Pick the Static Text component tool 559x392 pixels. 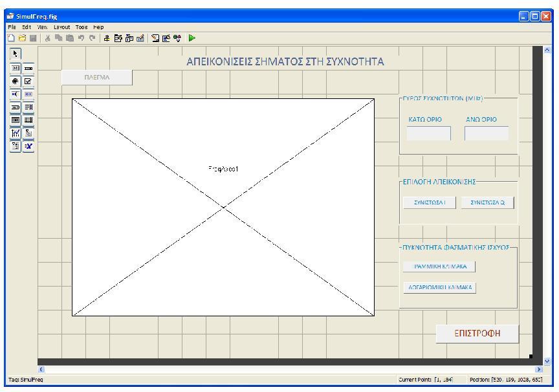point(28,94)
